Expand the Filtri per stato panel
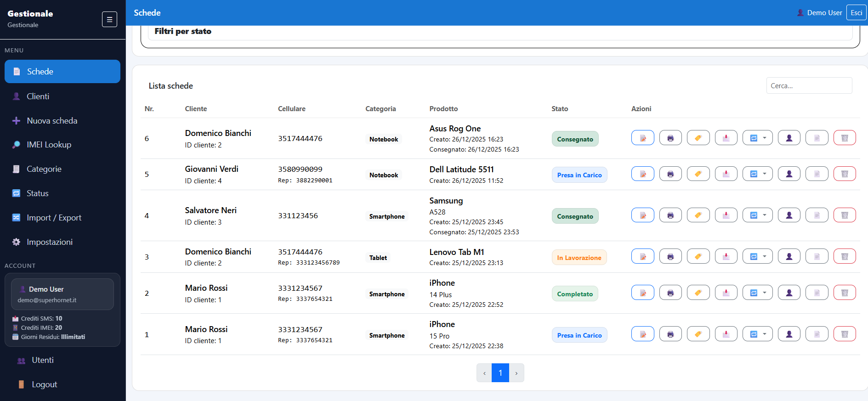The height and width of the screenshot is (401, 868). pyautogui.click(x=183, y=31)
